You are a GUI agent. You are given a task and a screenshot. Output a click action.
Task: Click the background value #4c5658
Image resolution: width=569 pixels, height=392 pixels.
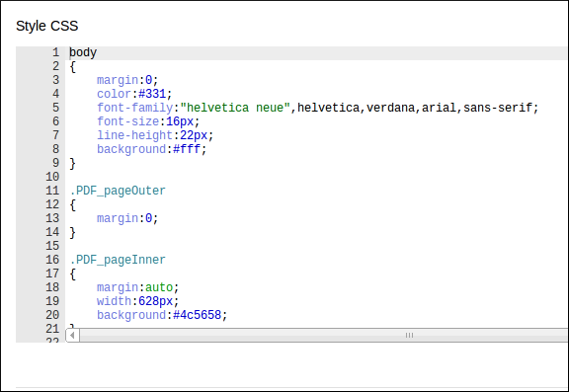click(197, 315)
